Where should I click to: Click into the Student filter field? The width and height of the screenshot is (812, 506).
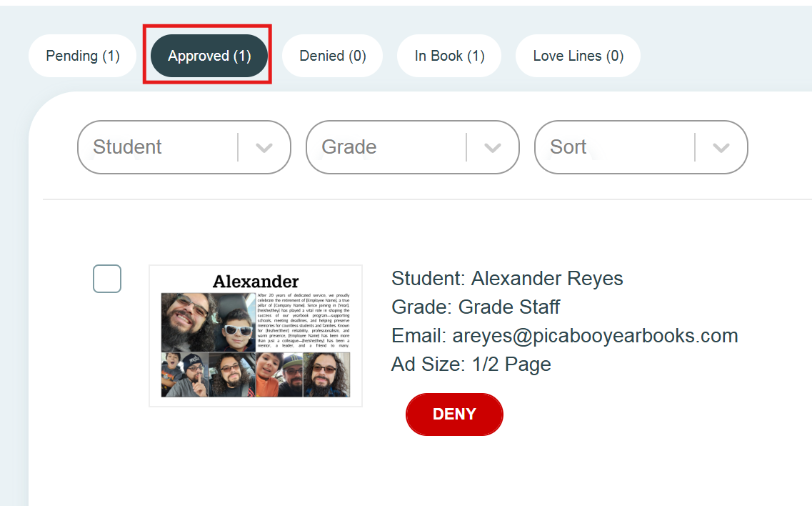[x=157, y=147]
